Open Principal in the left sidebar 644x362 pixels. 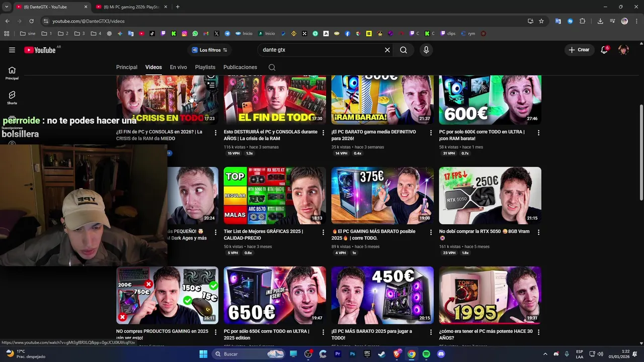12,73
